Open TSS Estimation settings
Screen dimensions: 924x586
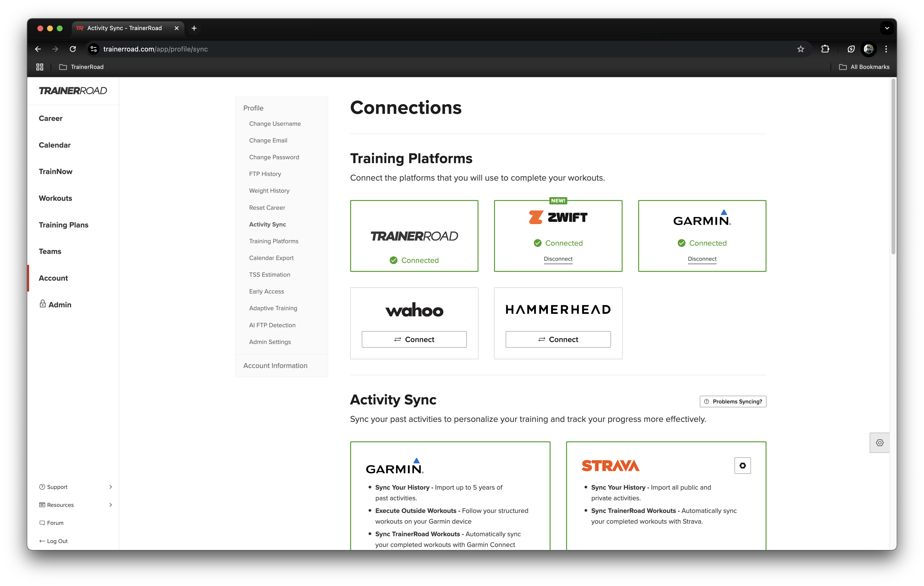[x=269, y=275]
